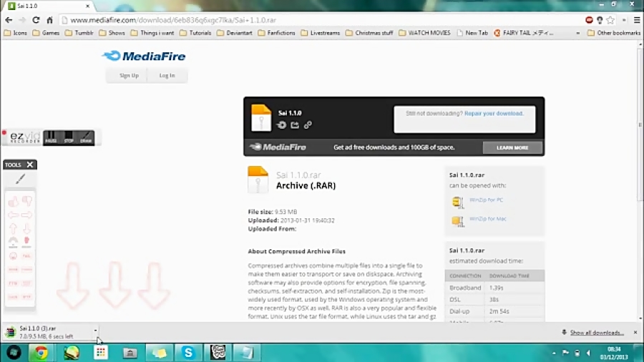Select the Sai 1.1.0 browser tab
Image resolution: width=644 pixels, height=362 pixels.
click(x=49, y=6)
